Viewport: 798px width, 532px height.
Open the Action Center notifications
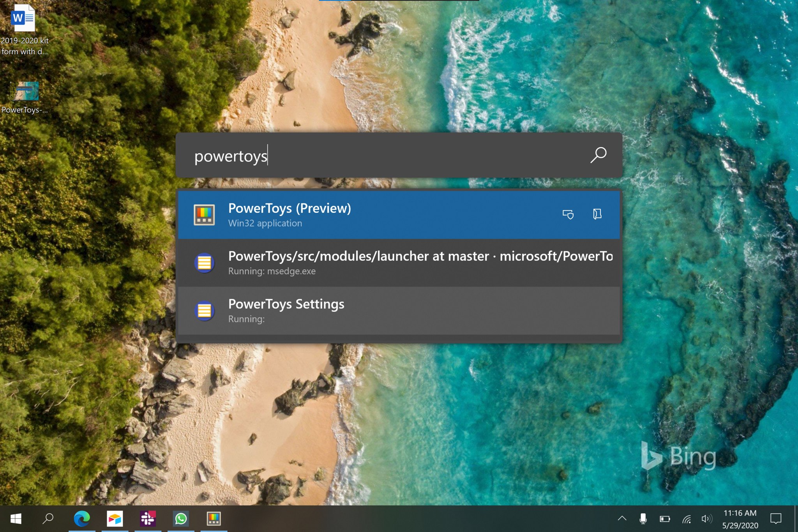click(775, 519)
